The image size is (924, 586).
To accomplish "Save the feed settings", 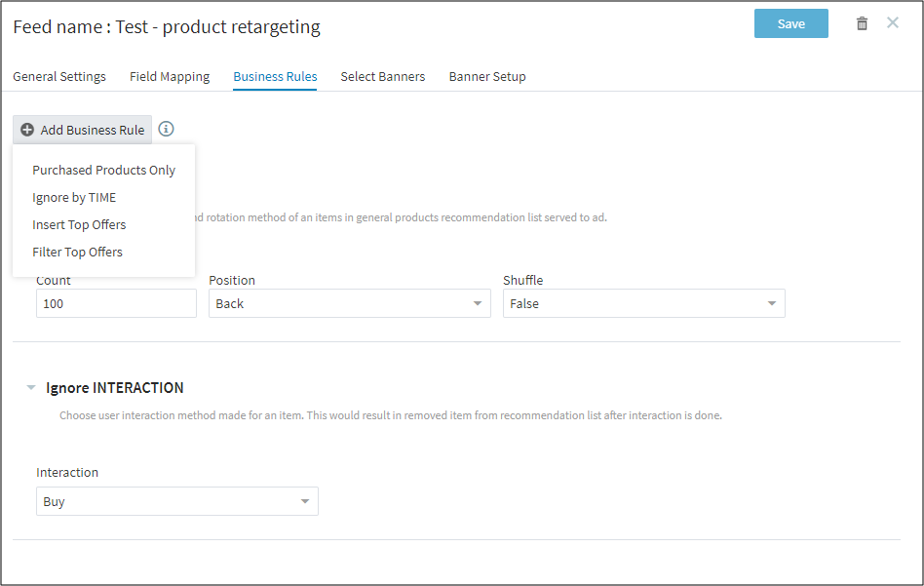I will pos(790,23).
